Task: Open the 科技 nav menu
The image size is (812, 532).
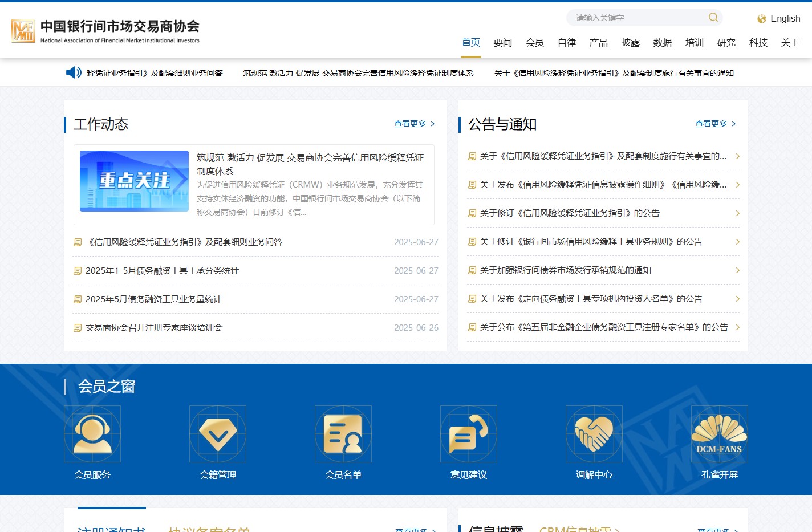Action: (x=758, y=42)
